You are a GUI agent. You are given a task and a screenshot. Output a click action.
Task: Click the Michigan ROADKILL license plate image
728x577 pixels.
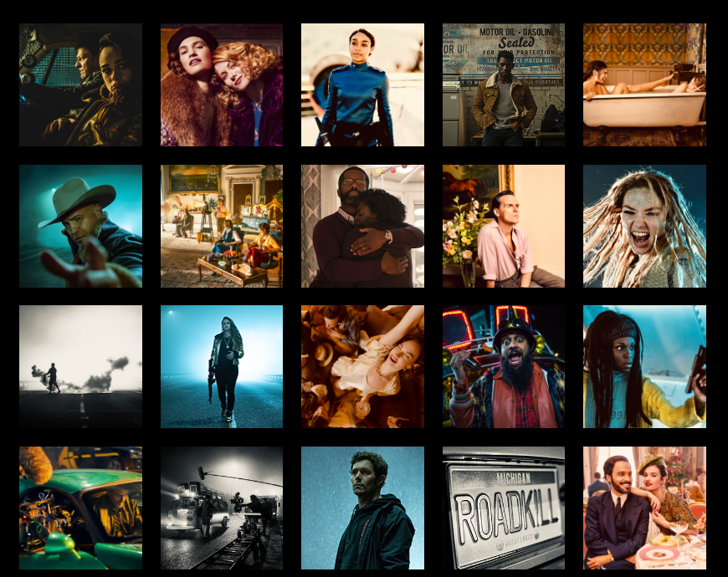click(x=504, y=508)
